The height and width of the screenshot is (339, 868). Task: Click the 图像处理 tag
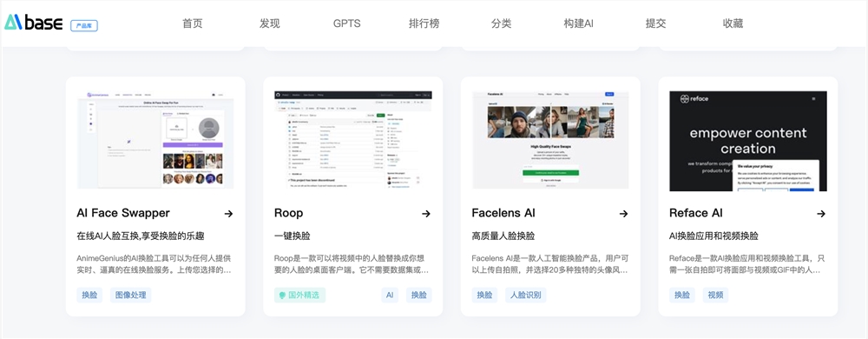point(131,296)
